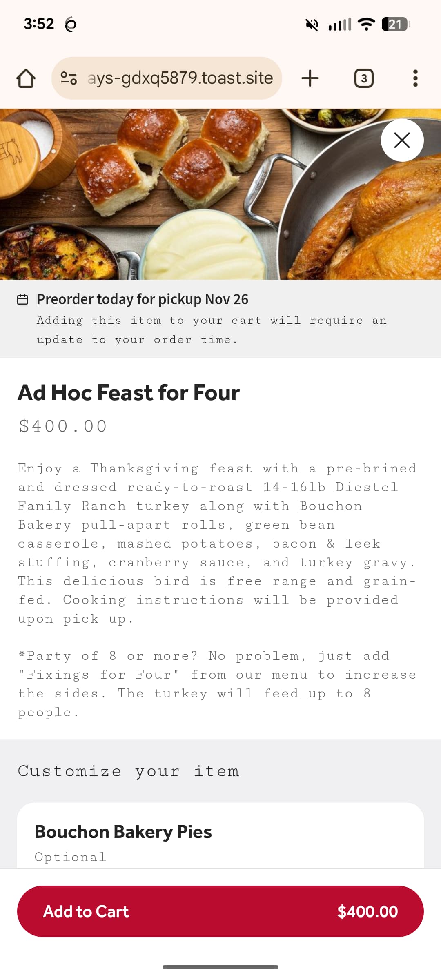
Task: Tap the Preorder today for pickup Nov 26 notice
Action: coord(142,299)
